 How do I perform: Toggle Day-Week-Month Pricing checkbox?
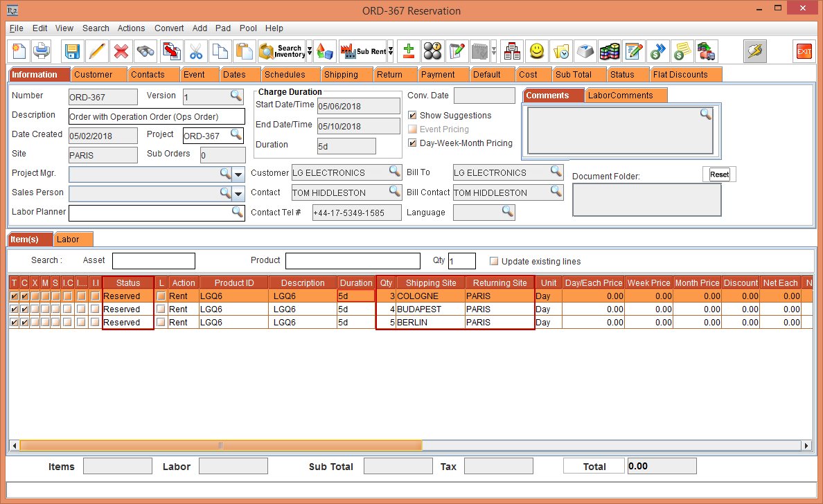point(413,143)
